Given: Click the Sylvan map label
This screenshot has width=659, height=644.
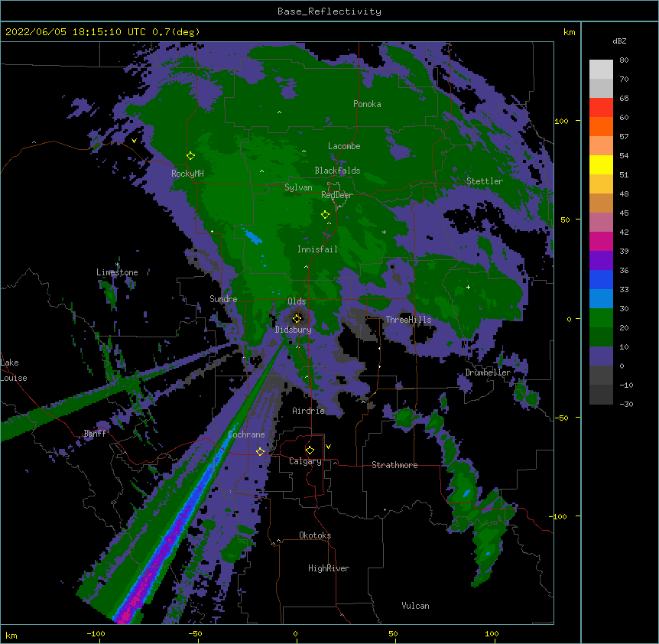Looking at the screenshot, I should [x=298, y=187].
